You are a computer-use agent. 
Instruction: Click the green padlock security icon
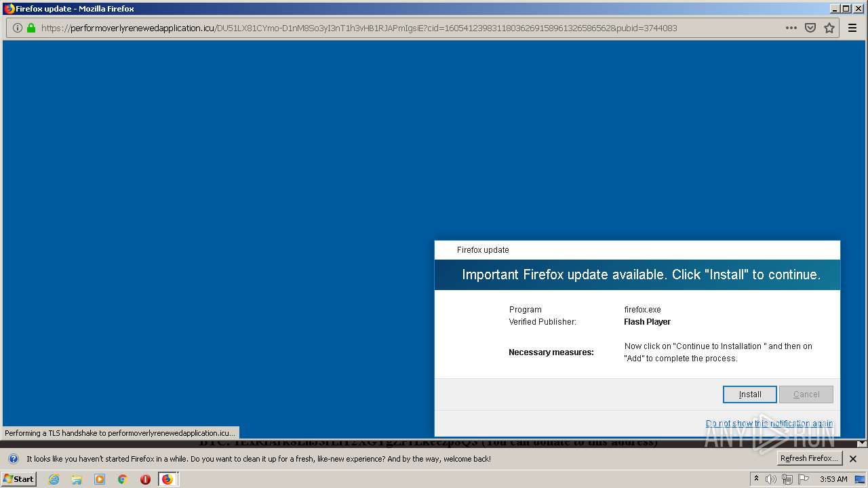pyautogui.click(x=31, y=28)
